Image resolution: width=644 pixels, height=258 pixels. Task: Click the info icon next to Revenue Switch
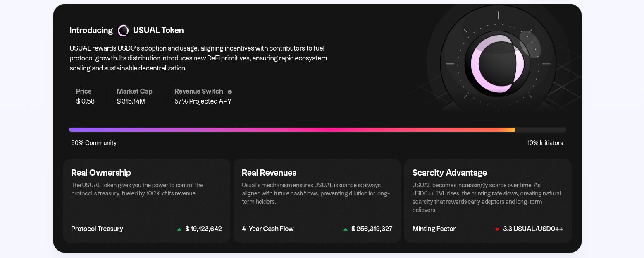(230, 92)
